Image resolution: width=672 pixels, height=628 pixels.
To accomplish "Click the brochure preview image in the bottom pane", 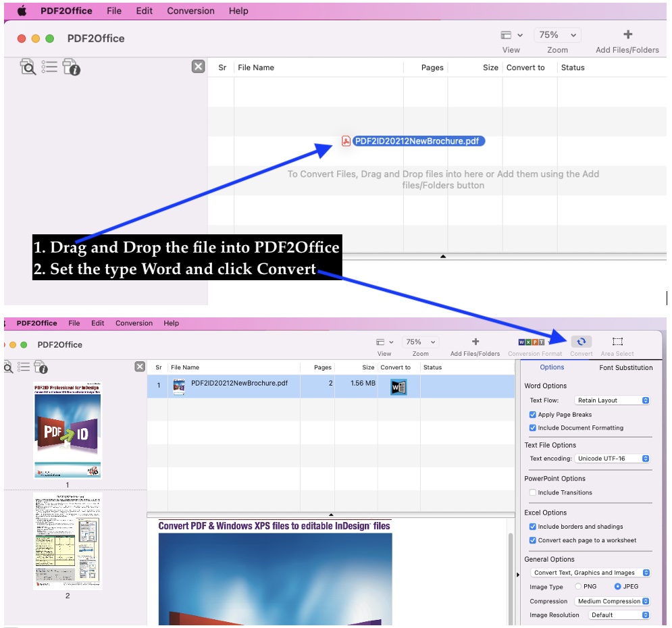I will pyautogui.click(x=275, y=579).
